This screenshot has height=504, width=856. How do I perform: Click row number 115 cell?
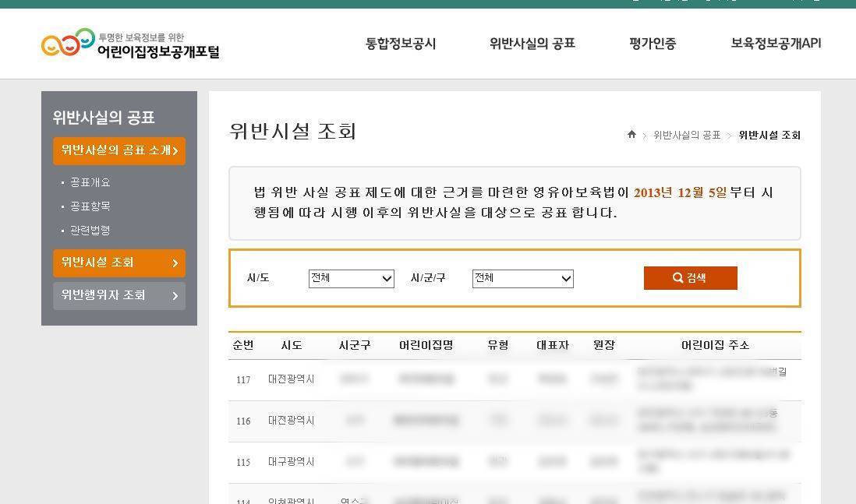point(243,462)
